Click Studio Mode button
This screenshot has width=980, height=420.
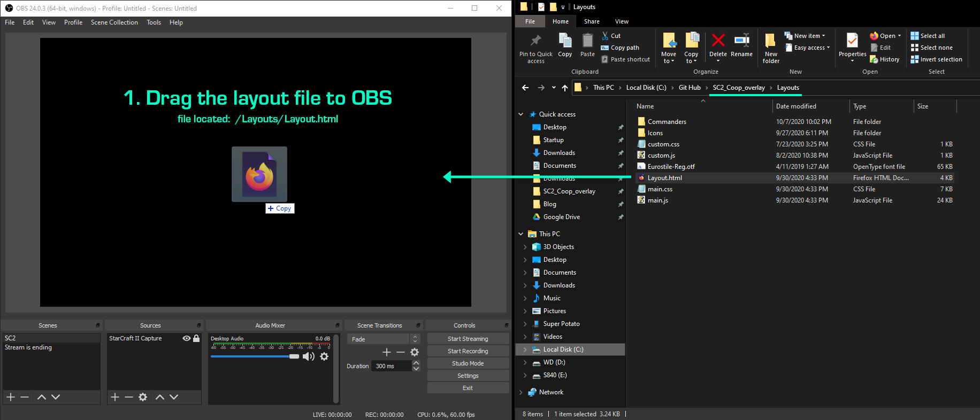(x=468, y=363)
